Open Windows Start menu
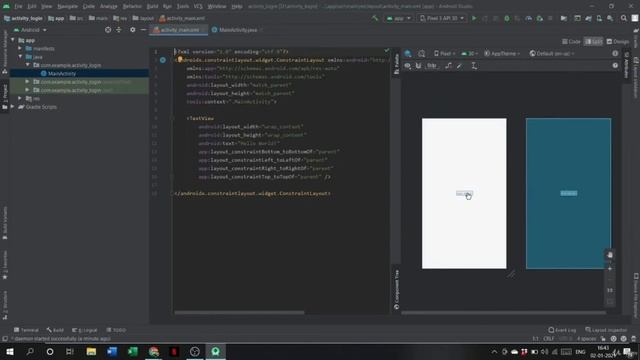This screenshot has height=360, width=640. 10,351
